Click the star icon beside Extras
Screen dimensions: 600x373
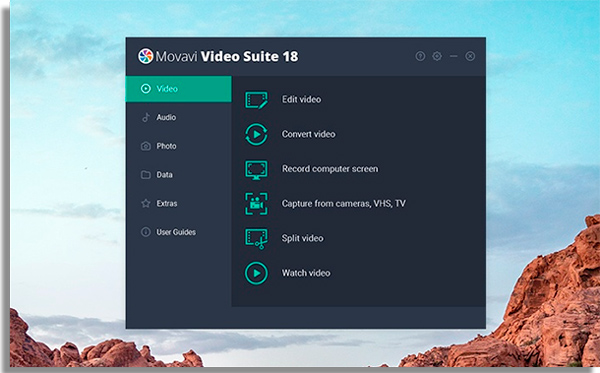[145, 203]
